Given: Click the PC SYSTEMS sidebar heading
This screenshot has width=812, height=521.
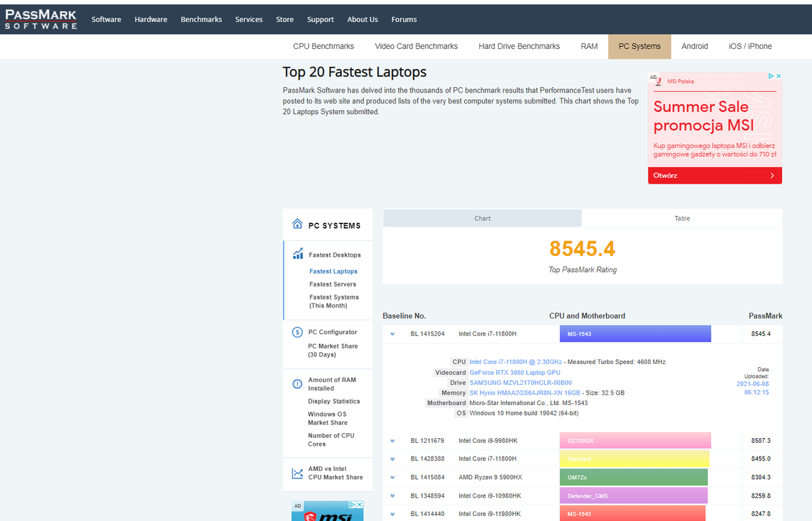Looking at the screenshot, I should click(334, 225).
